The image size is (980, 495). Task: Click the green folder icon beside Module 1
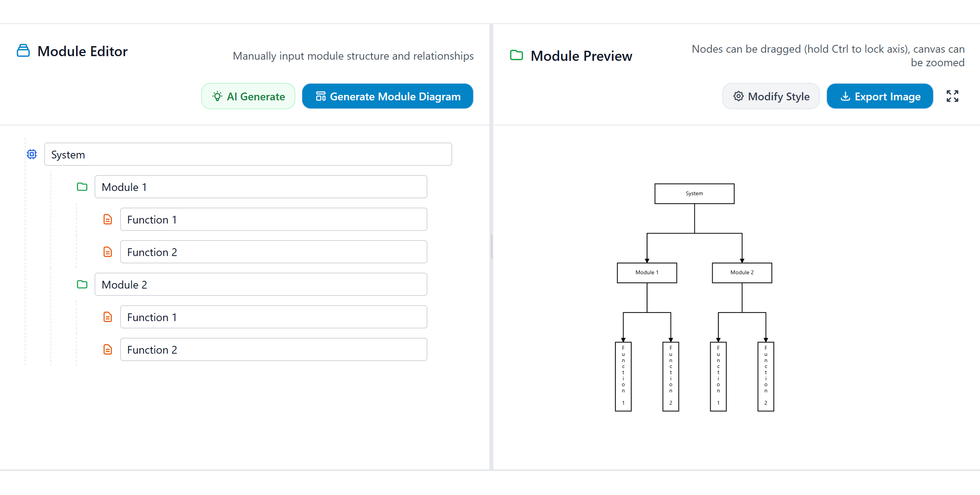[x=82, y=187]
